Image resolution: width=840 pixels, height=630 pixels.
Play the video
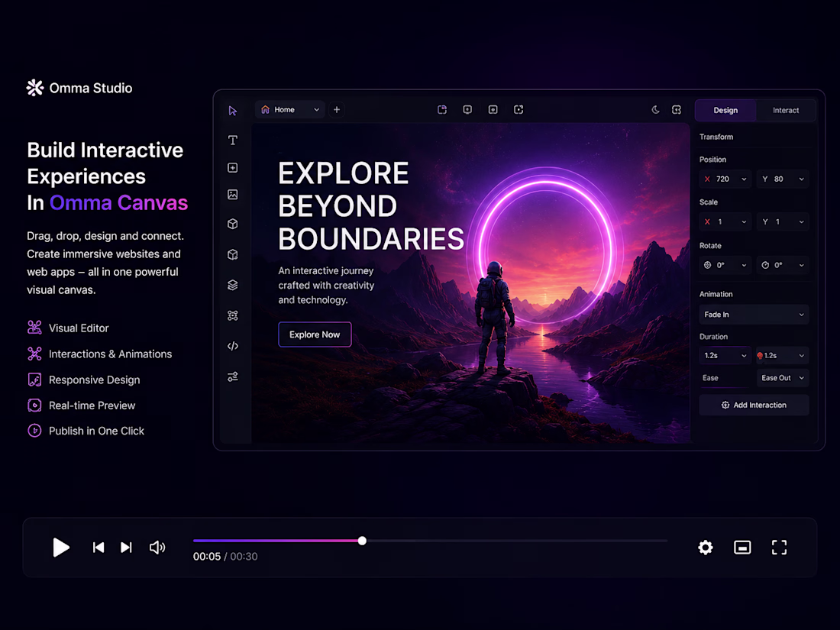point(61,547)
